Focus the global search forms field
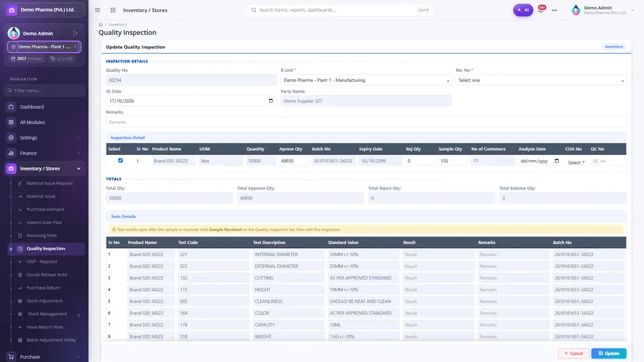Viewport: 644px width, 362px height. click(339, 10)
